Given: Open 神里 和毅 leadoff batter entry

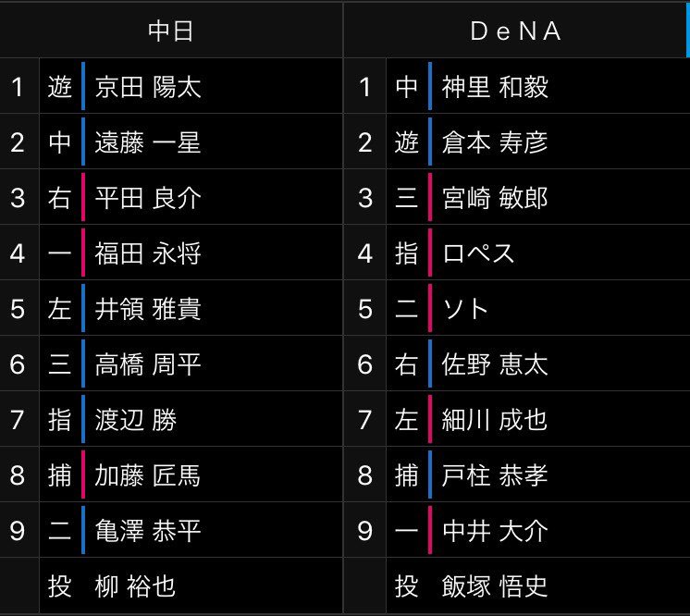Looking at the screenshot, I should 495,87.
